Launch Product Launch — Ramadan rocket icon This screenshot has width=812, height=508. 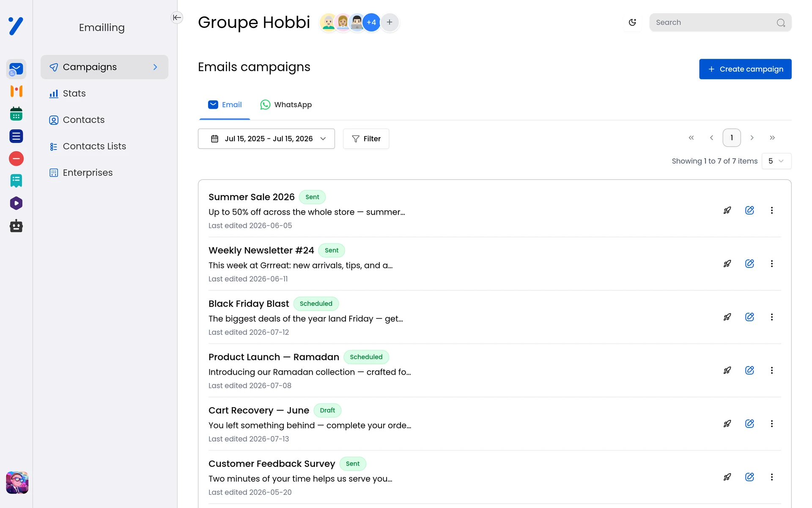(x=727, y=370)
